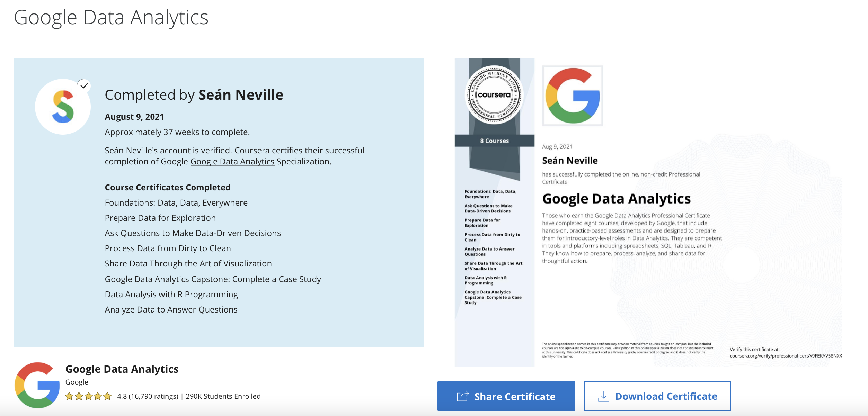Click the colorful S profile avatar
The width and height of the screenshot is (868, 416).
pos(63,107)
